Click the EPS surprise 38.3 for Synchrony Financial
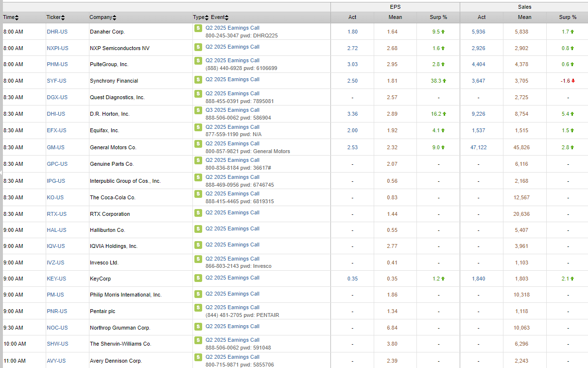The image size is (588, 368). (435, 81)
